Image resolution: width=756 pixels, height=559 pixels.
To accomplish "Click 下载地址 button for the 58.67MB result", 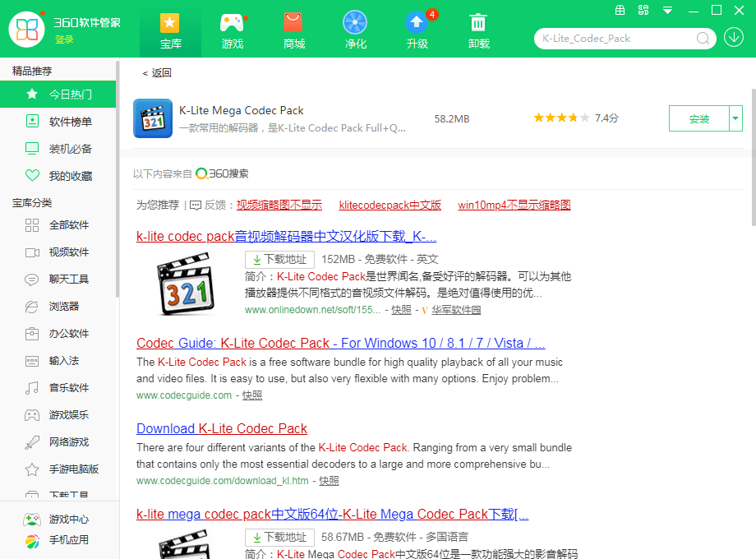I will click(279, 538).
